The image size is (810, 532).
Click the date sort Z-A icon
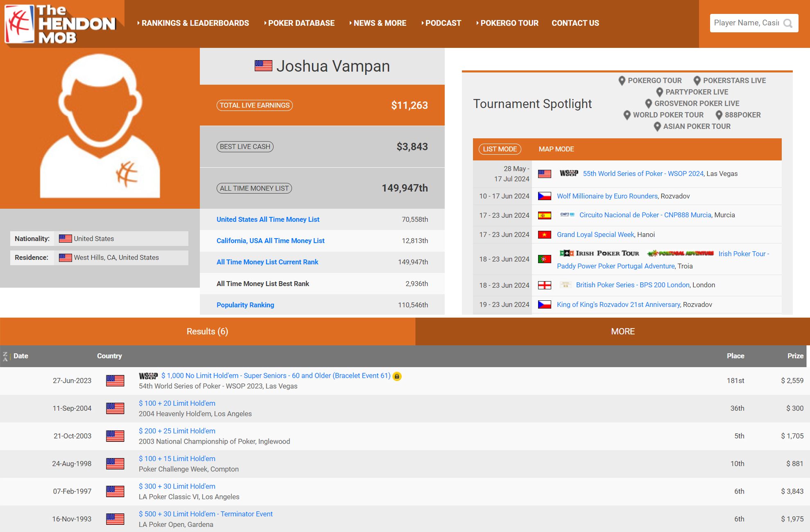pos(5,356)
